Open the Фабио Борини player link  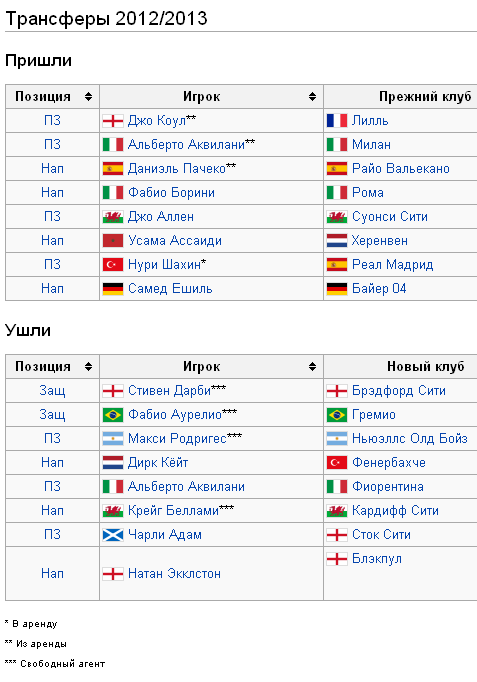pos(171,193)
